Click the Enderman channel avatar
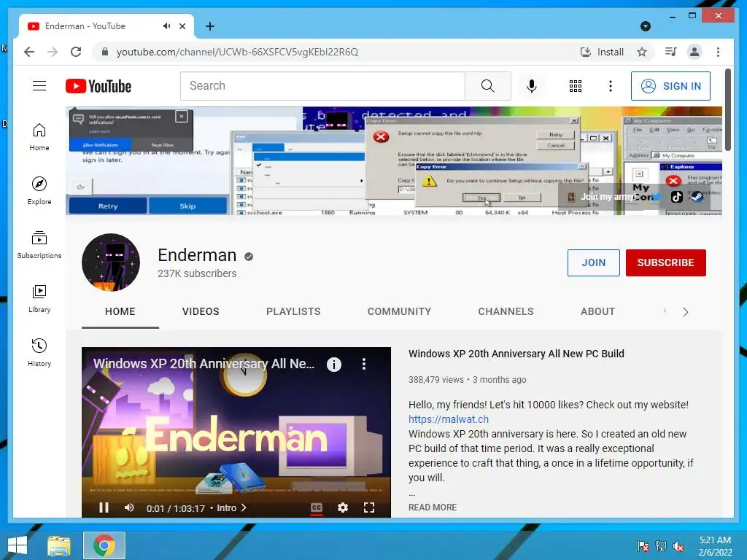 (111, 262)
